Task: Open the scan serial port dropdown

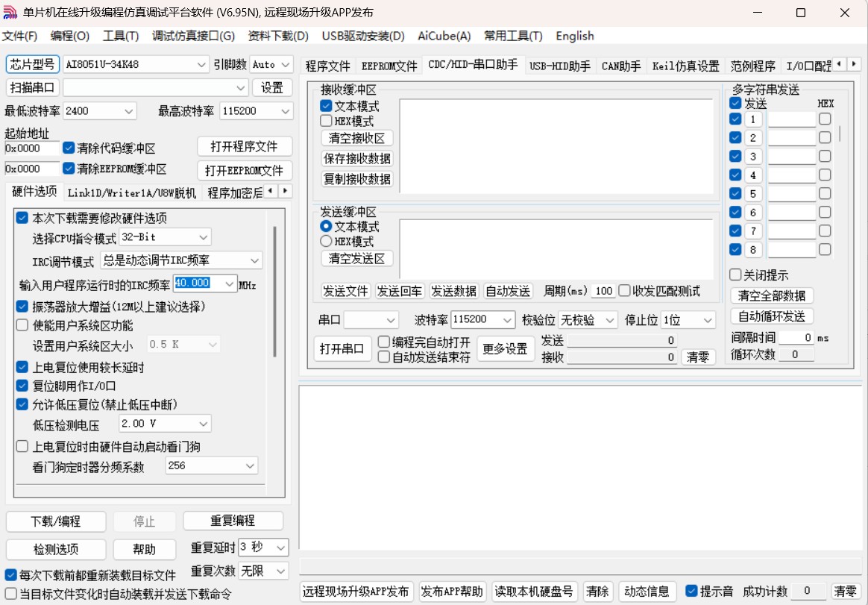Action: 240,87
